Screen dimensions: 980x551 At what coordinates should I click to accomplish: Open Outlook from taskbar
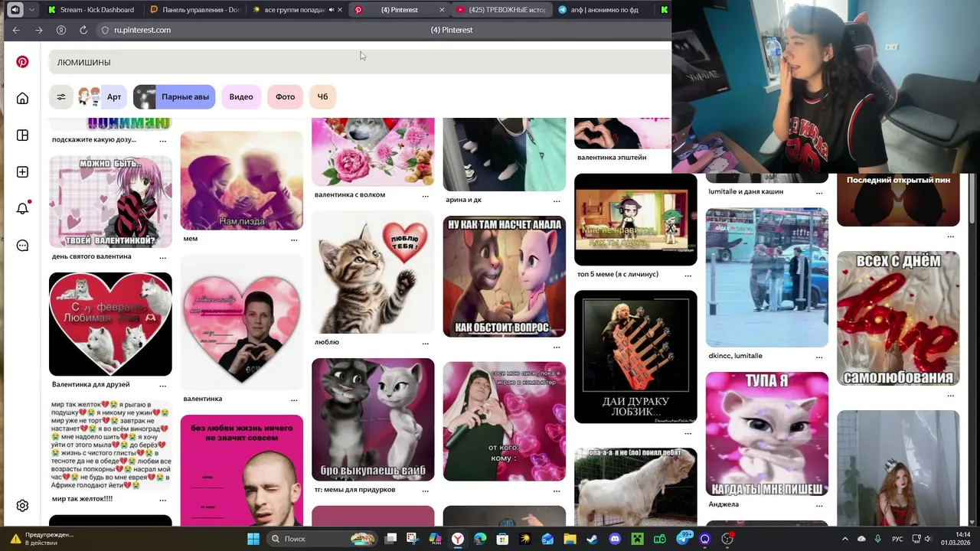pos(547,539)
